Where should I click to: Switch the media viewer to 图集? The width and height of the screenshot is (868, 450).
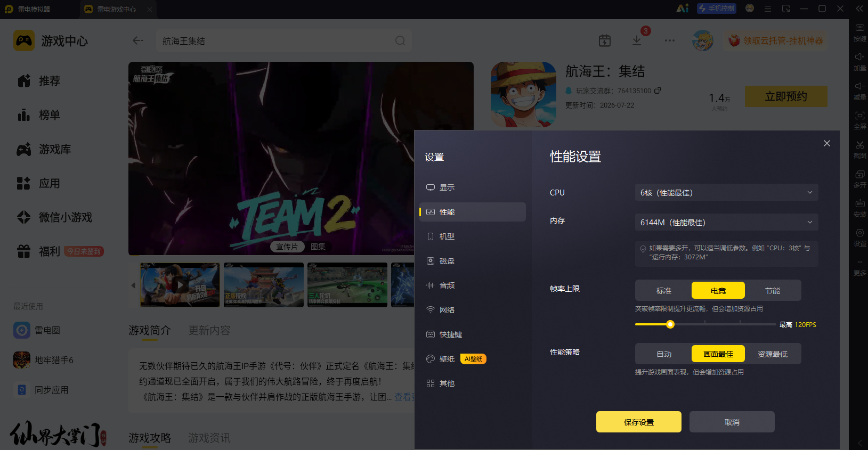(318, 247)
